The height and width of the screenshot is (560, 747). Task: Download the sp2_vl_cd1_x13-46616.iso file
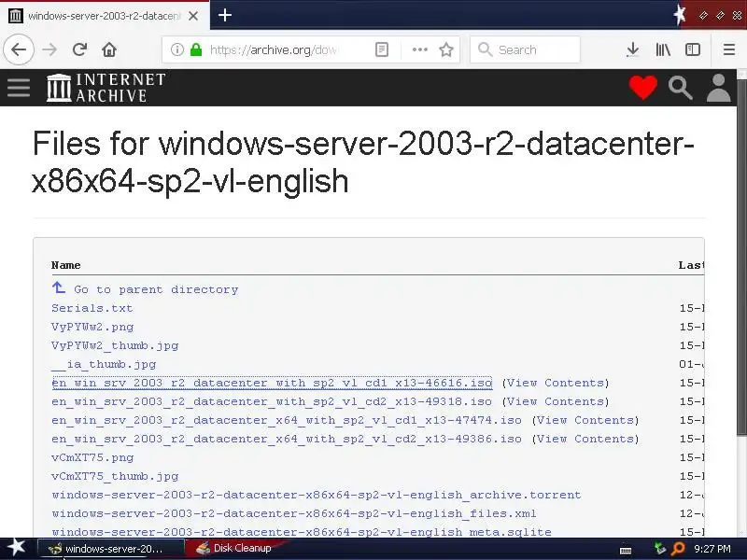272,383
